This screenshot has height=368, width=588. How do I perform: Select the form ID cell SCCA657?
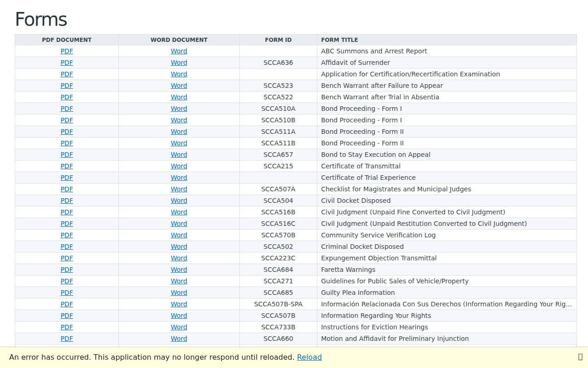tap(278, 155)
